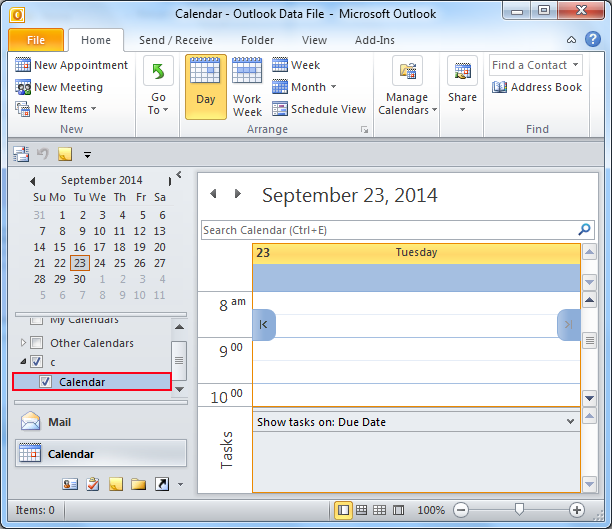This screenshot has width=612, height=529.
Task: Open Mail in navigation pane
Action: [x=101, y=422]
